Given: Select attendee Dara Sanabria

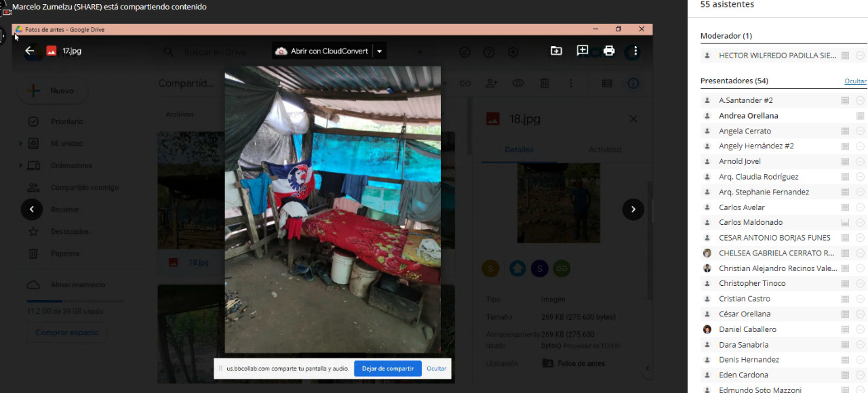Looking at the screenshot, I should pos(744,345).
